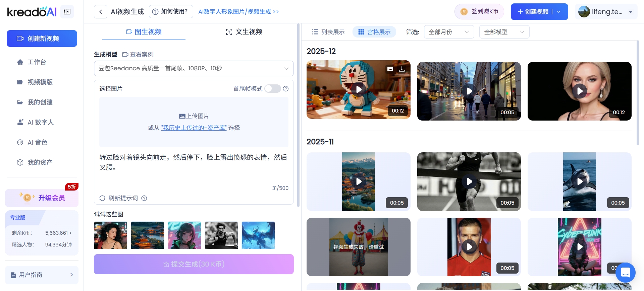
Task: Click the image icon on Doraemon thumbnail
Action: pos(390,69)
